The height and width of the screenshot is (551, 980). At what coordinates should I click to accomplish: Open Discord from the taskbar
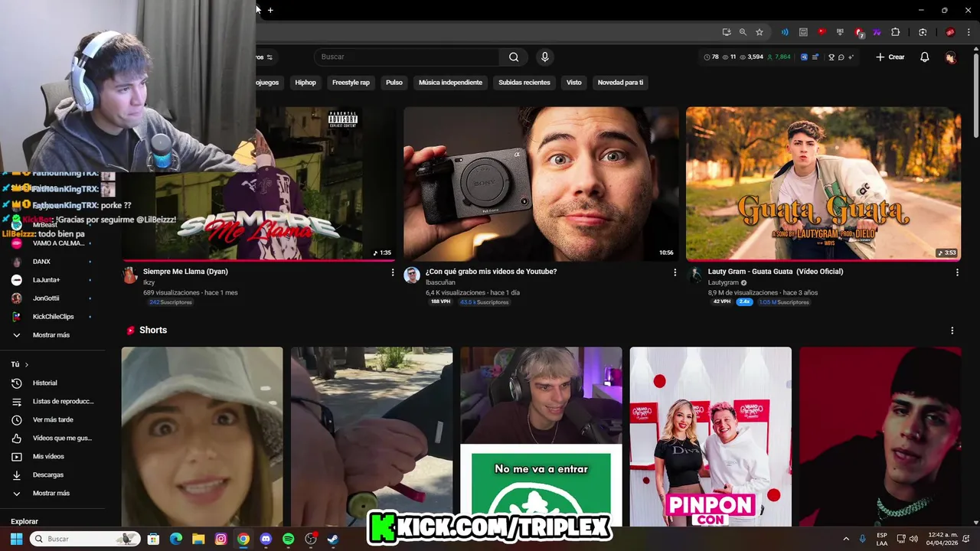[266, 539]
